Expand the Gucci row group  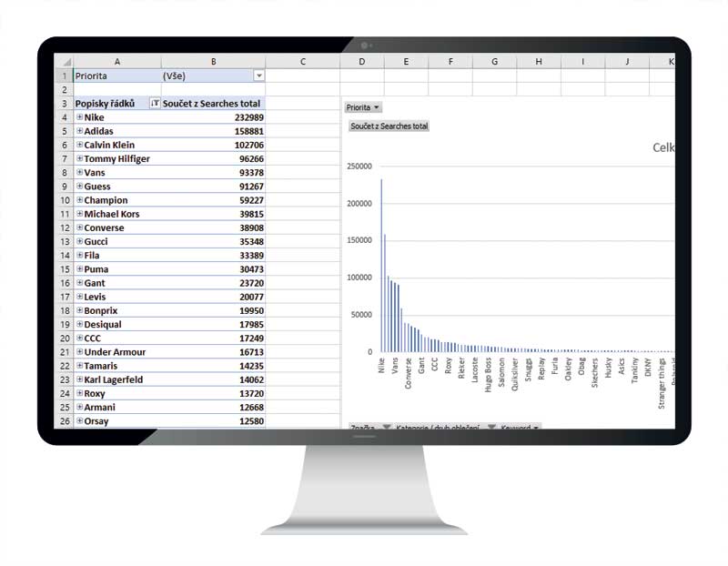[x=79, y=241]
